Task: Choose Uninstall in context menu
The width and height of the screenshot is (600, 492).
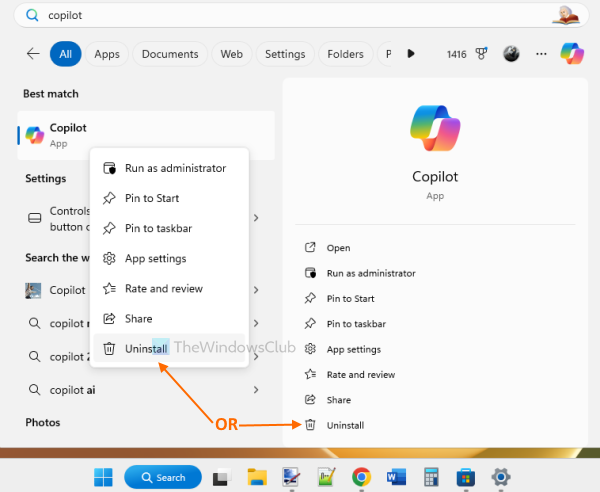Action: pos(169,349)
